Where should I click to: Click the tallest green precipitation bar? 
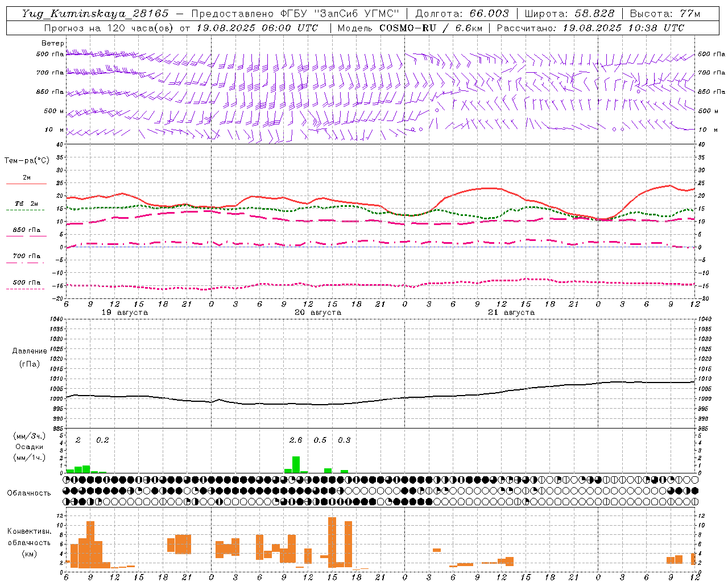click(296, 464)
